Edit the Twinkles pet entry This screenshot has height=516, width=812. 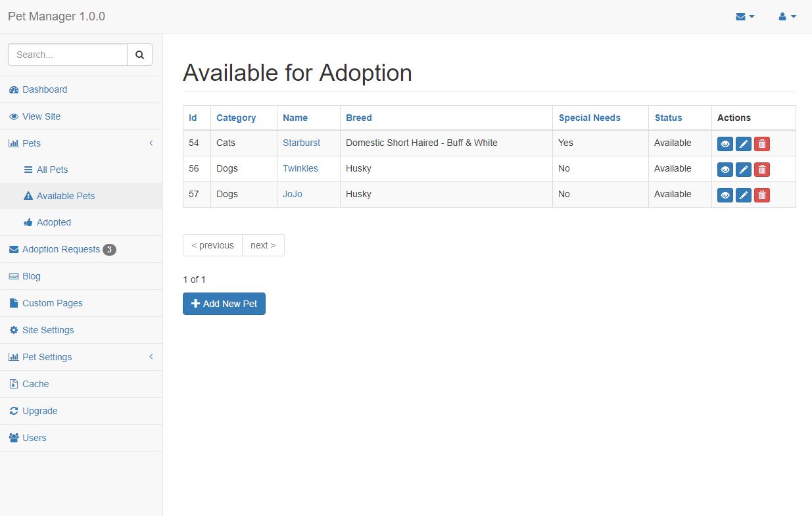coord(744,170)
